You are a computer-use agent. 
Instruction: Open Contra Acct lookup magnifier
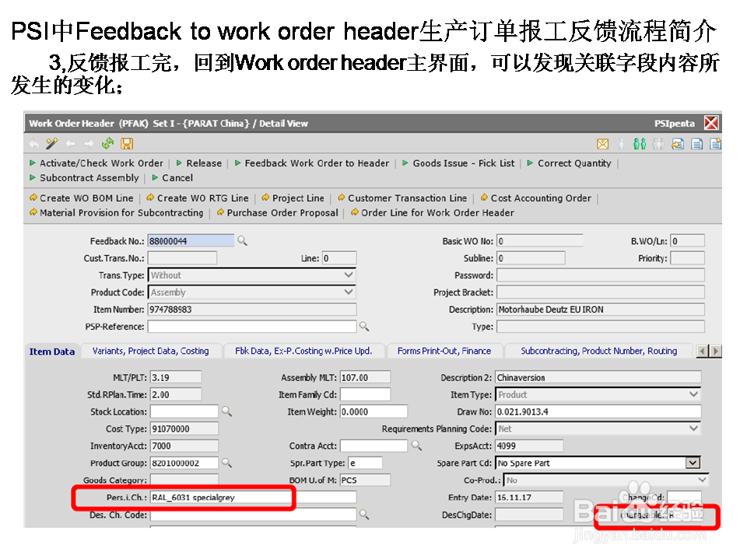click(416, 446)
